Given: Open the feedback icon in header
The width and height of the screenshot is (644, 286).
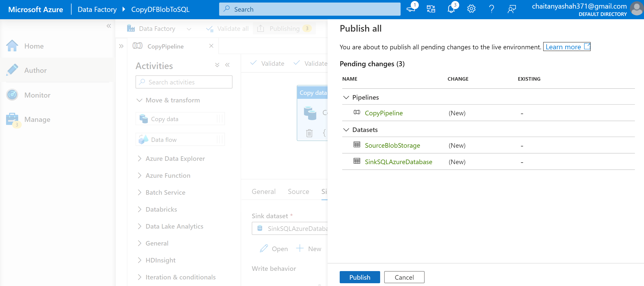Looking at the screenshot, I should tap(512, 9).
